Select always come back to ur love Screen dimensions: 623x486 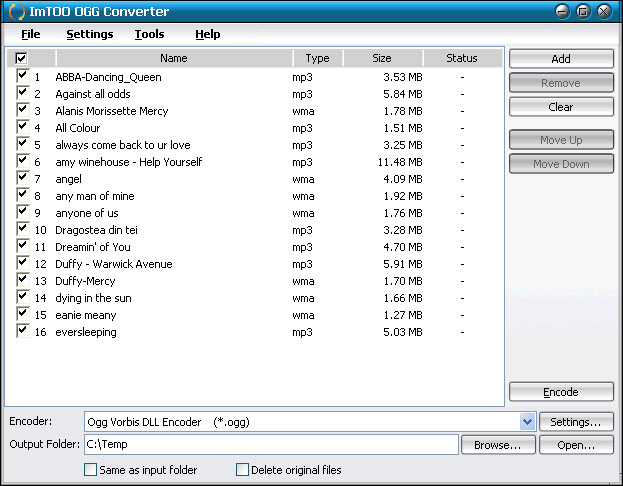point(123,145)
